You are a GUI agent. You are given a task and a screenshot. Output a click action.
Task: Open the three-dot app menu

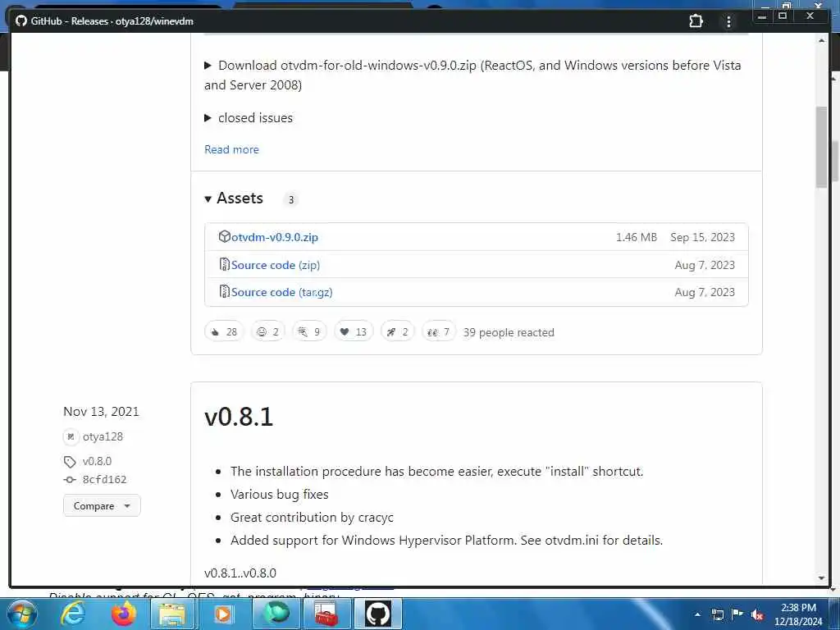(x=728, y=21)
